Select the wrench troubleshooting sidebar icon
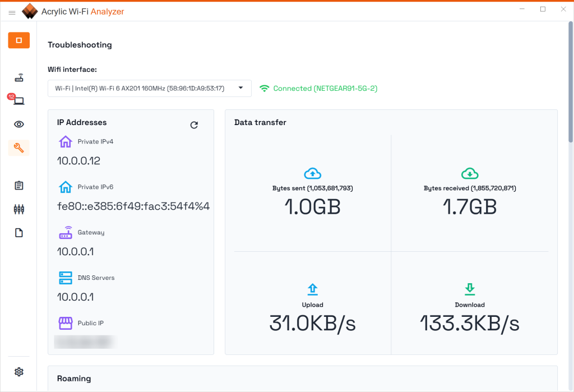This screenshot has width=574, height=392. 19,147
